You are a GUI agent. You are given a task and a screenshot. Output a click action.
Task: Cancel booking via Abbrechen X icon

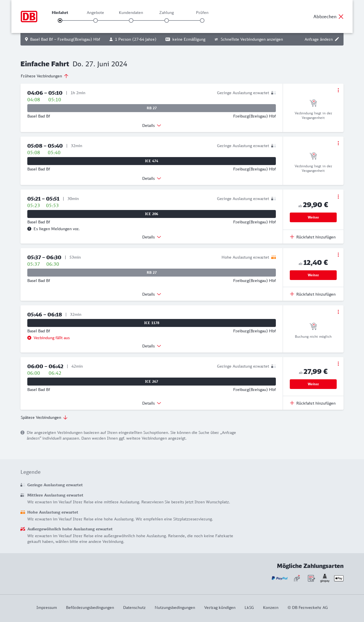(x=341, y=17)
